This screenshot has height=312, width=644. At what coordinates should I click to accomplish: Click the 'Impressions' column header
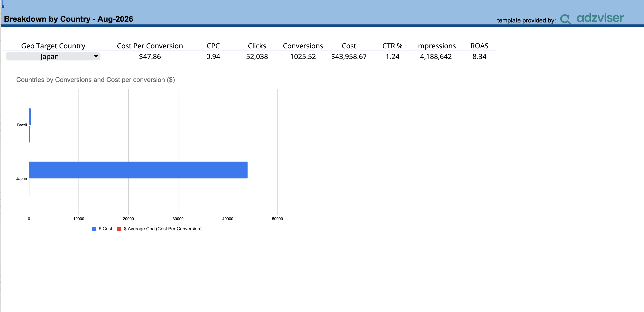tap(436, 46)
